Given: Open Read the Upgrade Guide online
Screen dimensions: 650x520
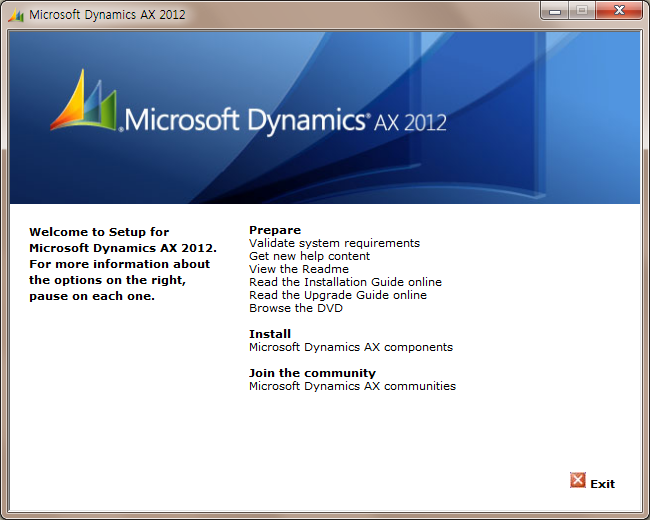Looking at the screenshot, I should 338,295.
